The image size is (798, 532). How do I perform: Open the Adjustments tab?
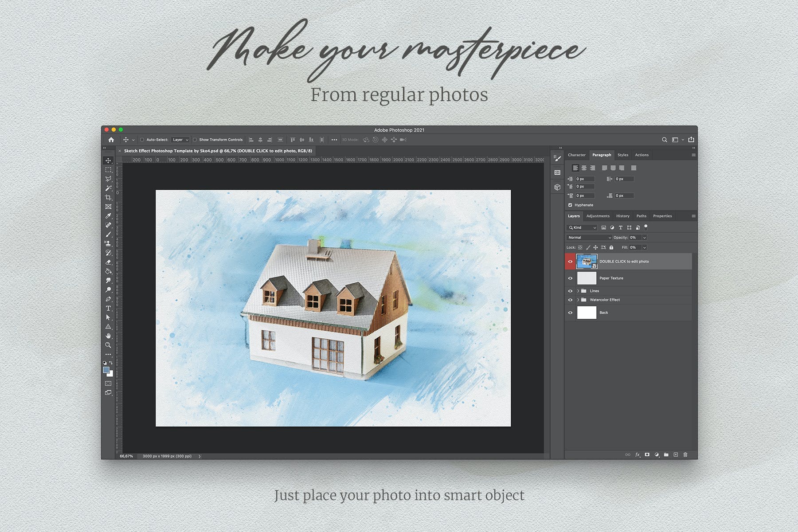[x=598, y=216]
